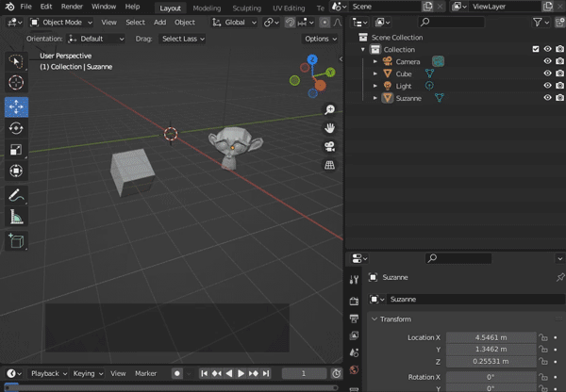
Task: Switch to Sculpting workspace tab
Action: click(246, 8)
